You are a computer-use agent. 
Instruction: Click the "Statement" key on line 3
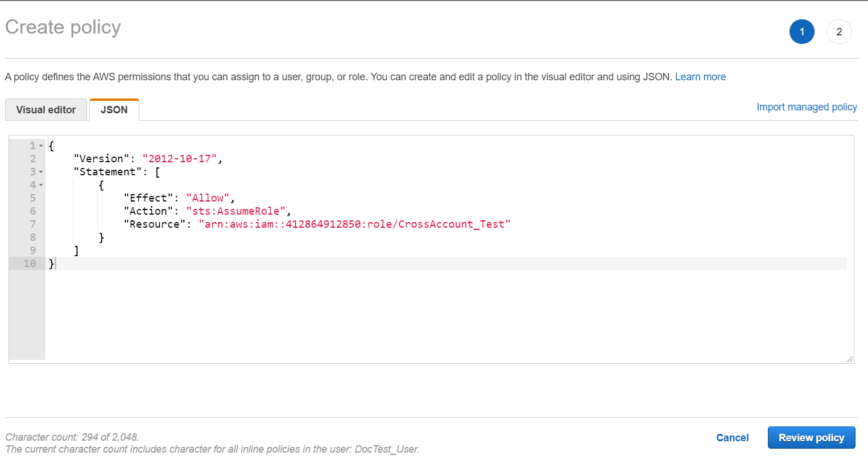108,172
